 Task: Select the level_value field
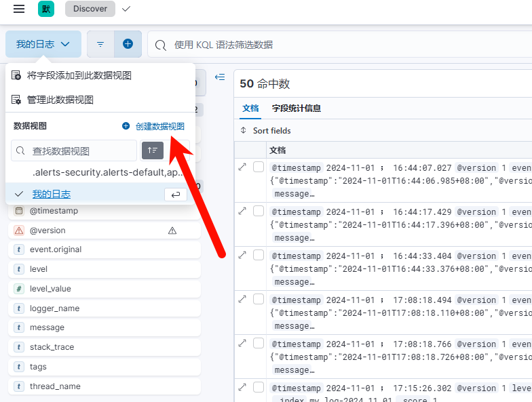pyautogui.click(x=104, y=289)
